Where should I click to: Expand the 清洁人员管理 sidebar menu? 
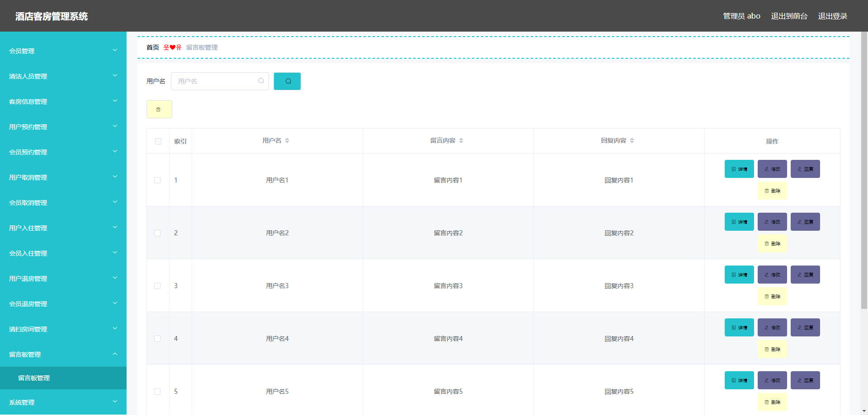coord(63,76)
